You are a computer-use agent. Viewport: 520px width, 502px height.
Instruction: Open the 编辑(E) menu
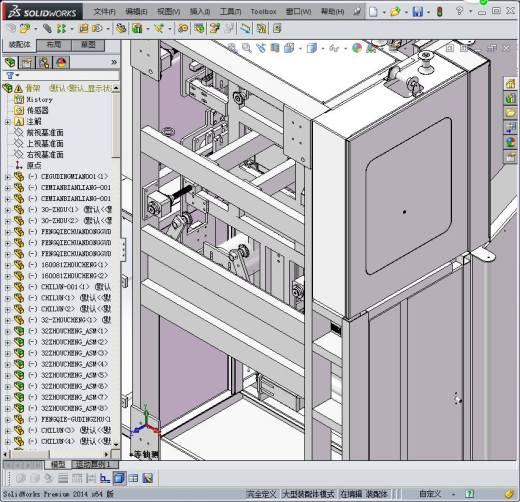[x=136, y=12]
